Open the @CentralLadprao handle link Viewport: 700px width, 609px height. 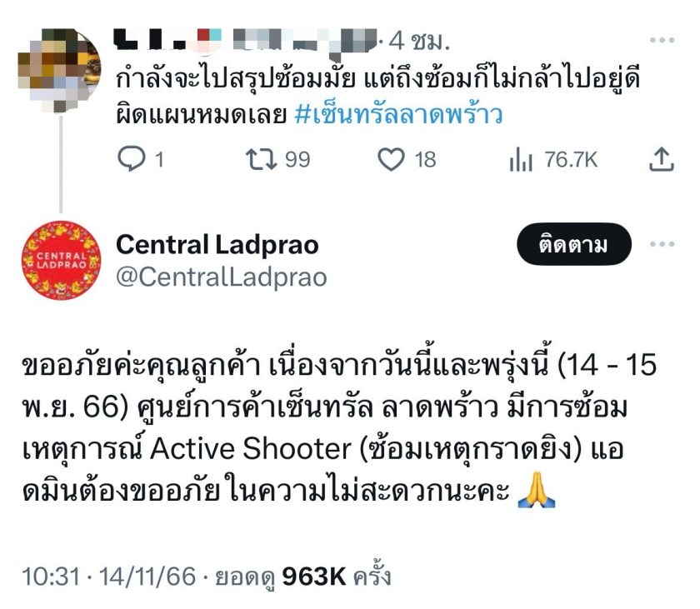[x=222, y=277]
